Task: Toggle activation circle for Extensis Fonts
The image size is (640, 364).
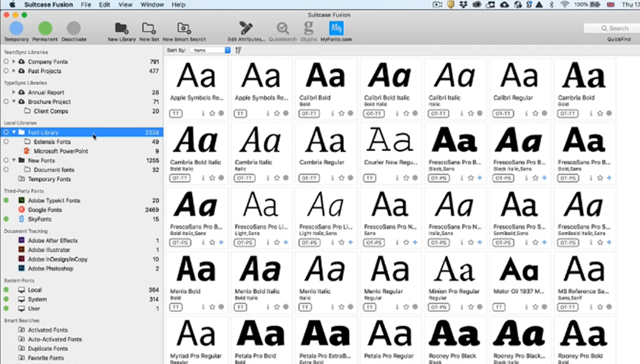Action: [6, 142]
